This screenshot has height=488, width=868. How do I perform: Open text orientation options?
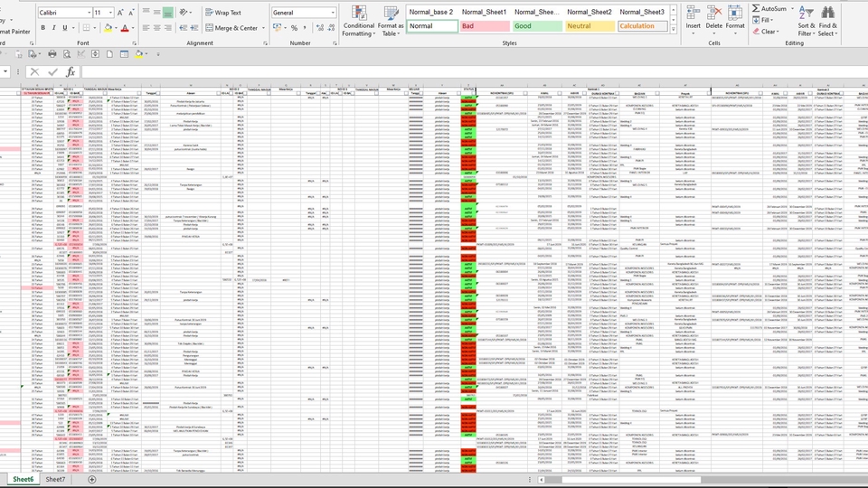coord(184,12)
